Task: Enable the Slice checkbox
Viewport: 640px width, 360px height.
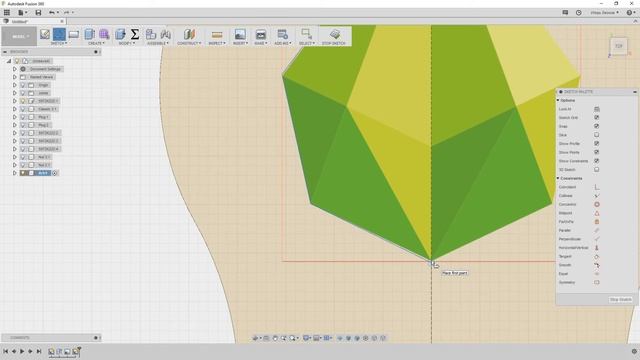Action: pos(596,135)
